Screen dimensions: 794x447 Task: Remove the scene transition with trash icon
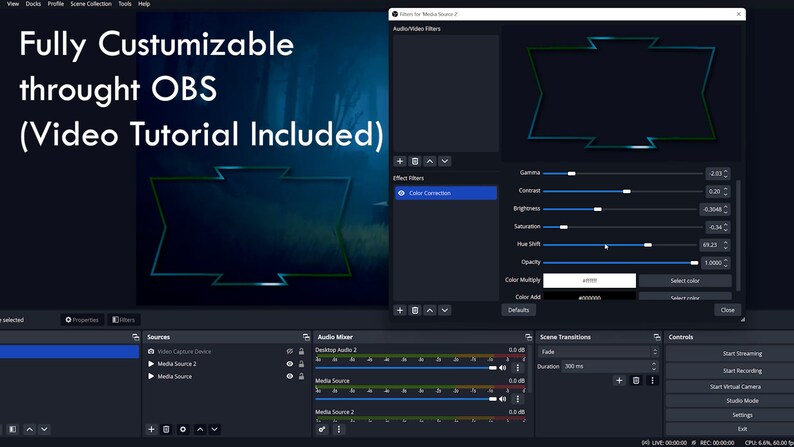pyautogui.click(x=636, y=380)
